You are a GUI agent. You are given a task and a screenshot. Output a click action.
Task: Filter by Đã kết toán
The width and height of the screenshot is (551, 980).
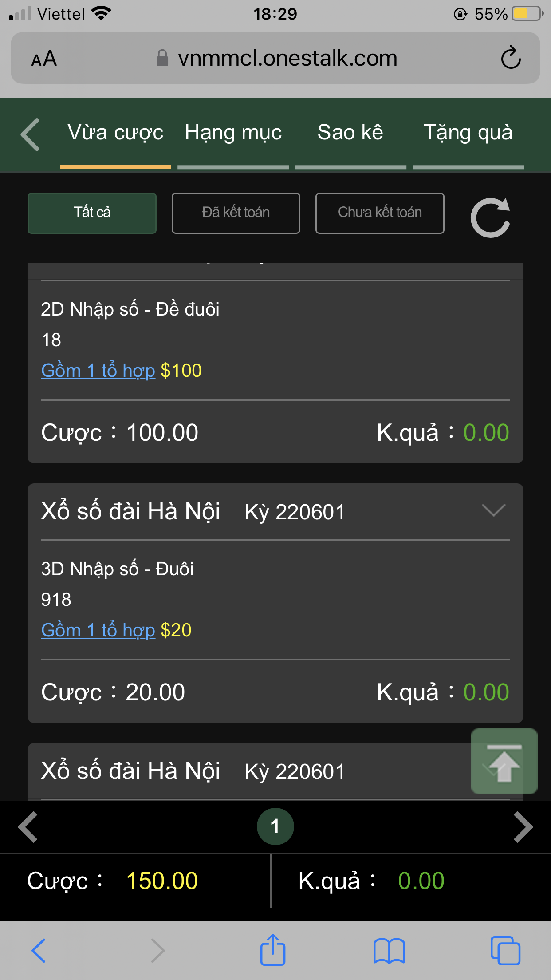236,213
